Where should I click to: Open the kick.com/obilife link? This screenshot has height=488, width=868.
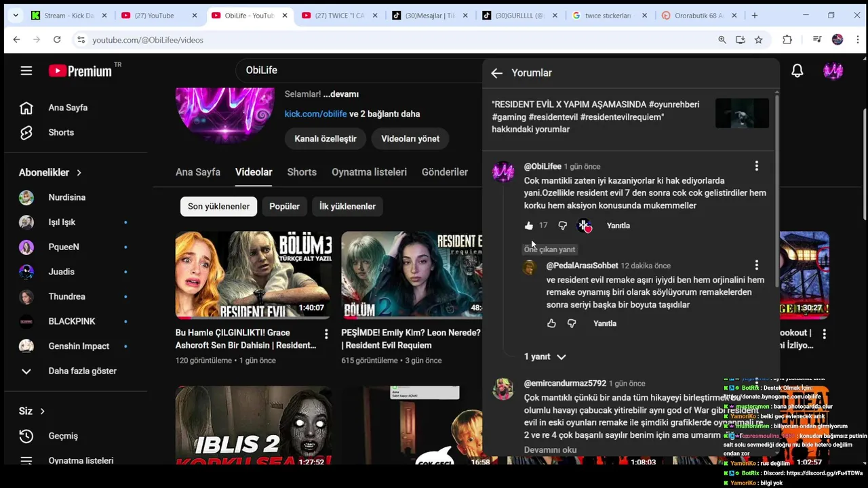click(315, 114)
